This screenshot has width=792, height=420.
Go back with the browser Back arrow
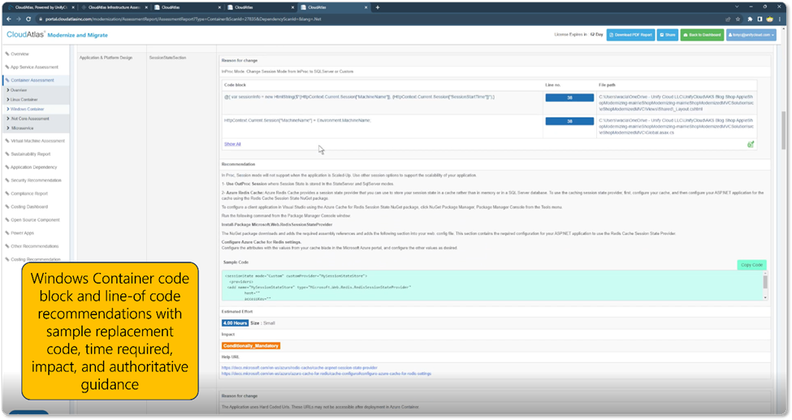[9, 19]
